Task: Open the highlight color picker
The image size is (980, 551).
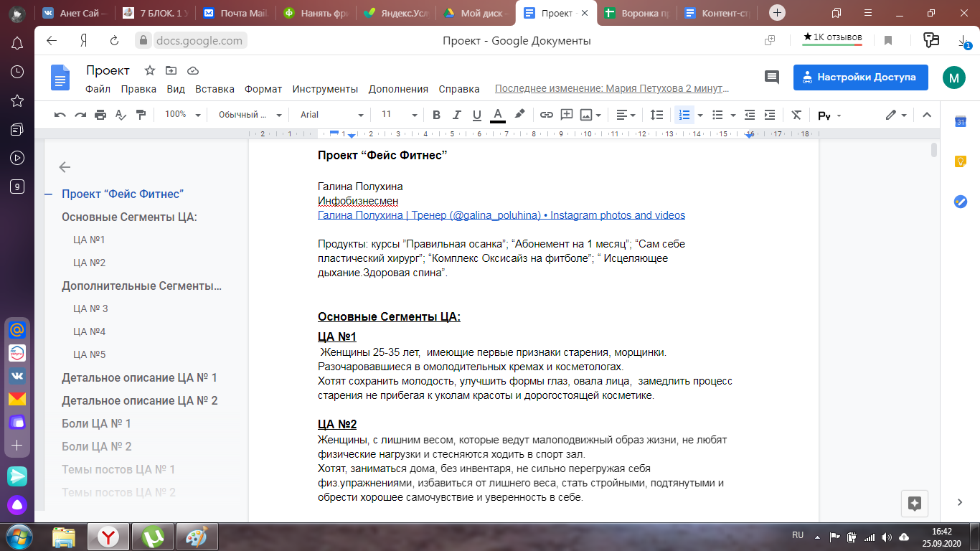Action: pos(519,115)
